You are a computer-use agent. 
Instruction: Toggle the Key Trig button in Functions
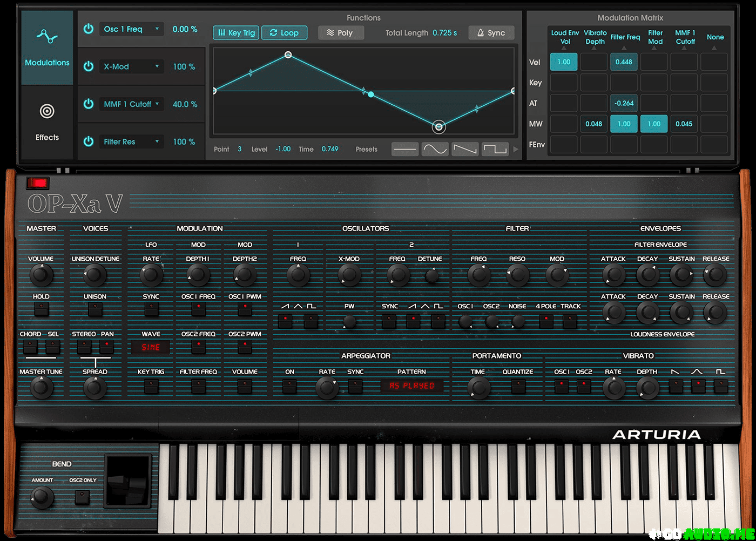click(236, 33)
